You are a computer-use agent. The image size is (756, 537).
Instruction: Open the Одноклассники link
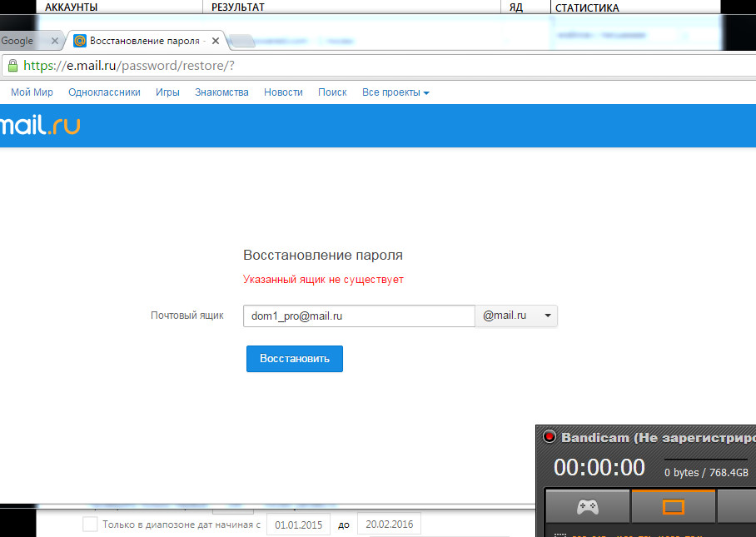point(104,92)
